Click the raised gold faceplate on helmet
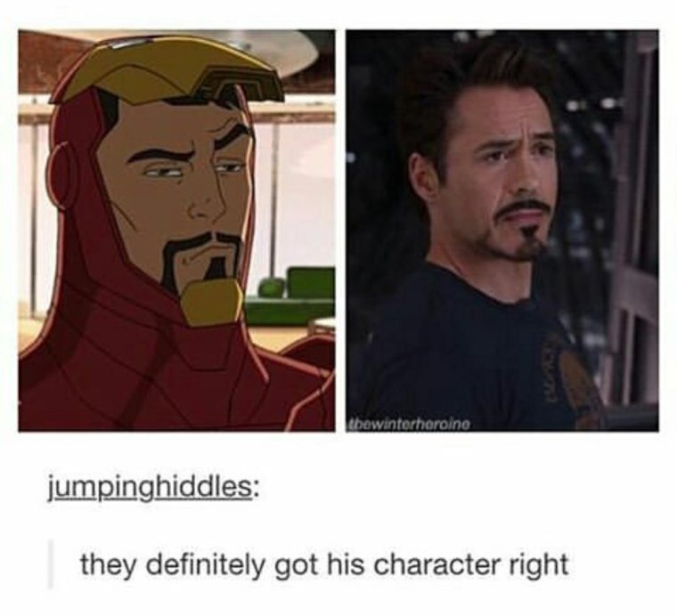Screen dimensions: 677x616 click(168, 74)
